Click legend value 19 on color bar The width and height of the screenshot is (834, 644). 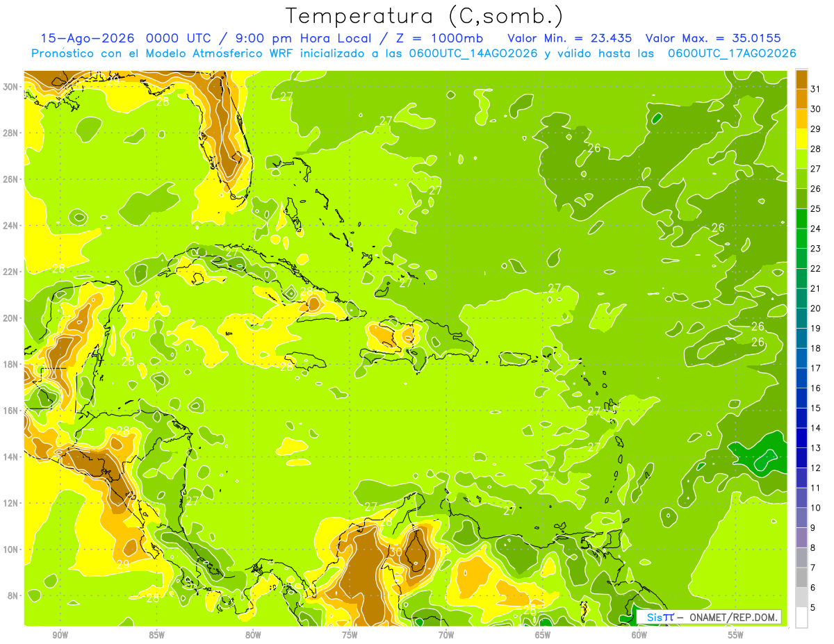[x=816, y=329]
